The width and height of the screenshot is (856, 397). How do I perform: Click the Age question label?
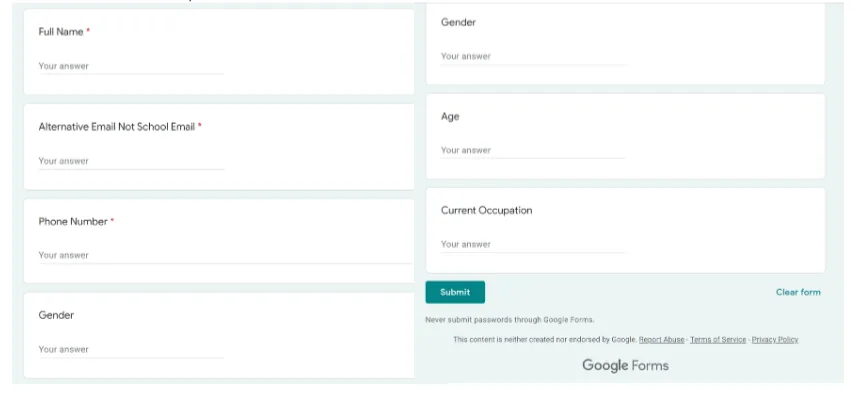tap(450, 117)
